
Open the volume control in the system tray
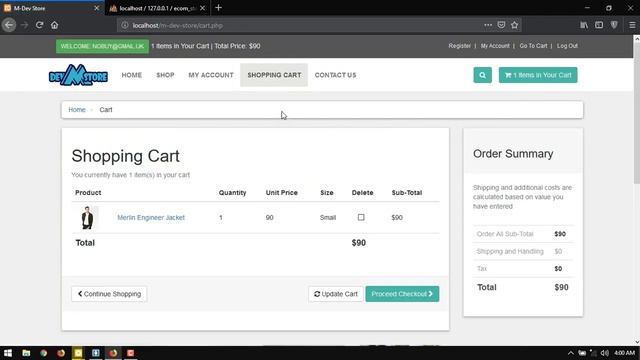tap(604, 353)
